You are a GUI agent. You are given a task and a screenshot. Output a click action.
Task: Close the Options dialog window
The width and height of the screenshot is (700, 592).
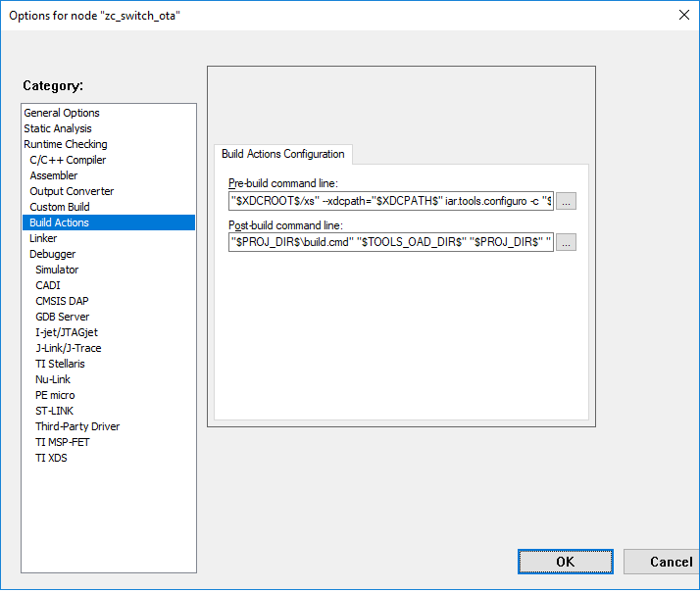[x=682, y=14]
